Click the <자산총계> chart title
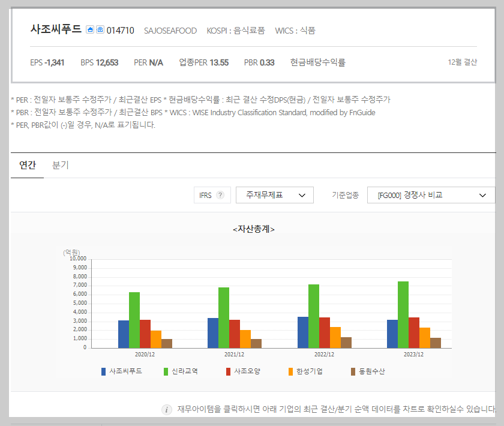 pyautogui.click(x=254, y=229)
